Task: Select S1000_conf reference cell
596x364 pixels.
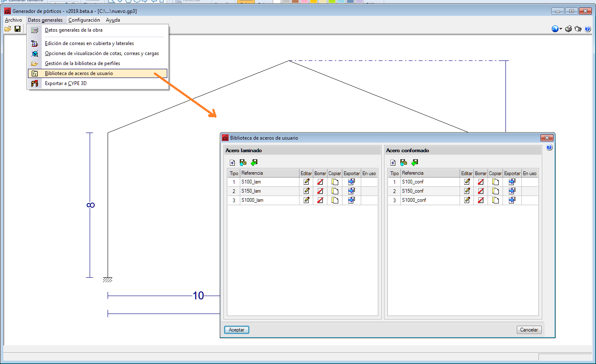Action: pos(430,200)
